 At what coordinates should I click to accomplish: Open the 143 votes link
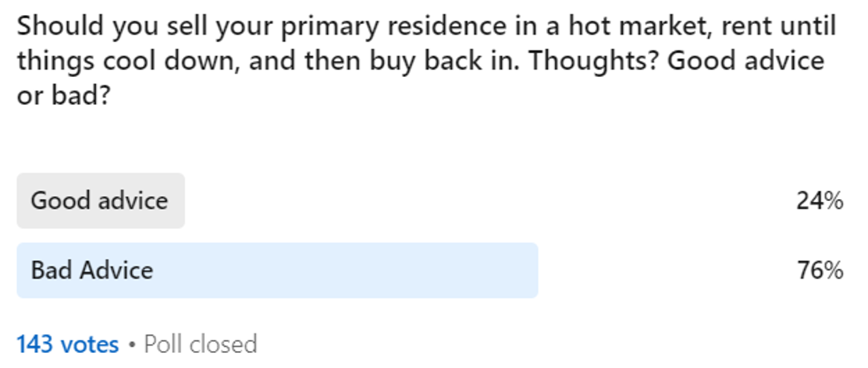(x=67, y=344)
